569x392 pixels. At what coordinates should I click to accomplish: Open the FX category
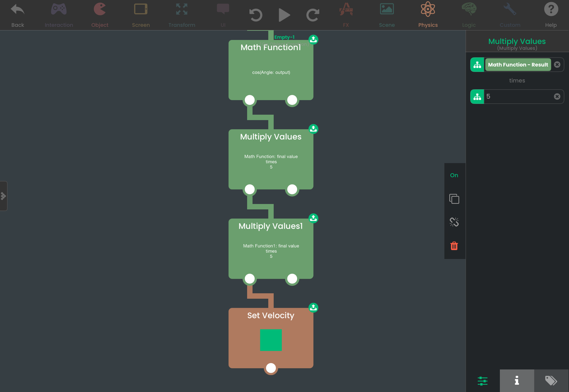tap(346, 9)
